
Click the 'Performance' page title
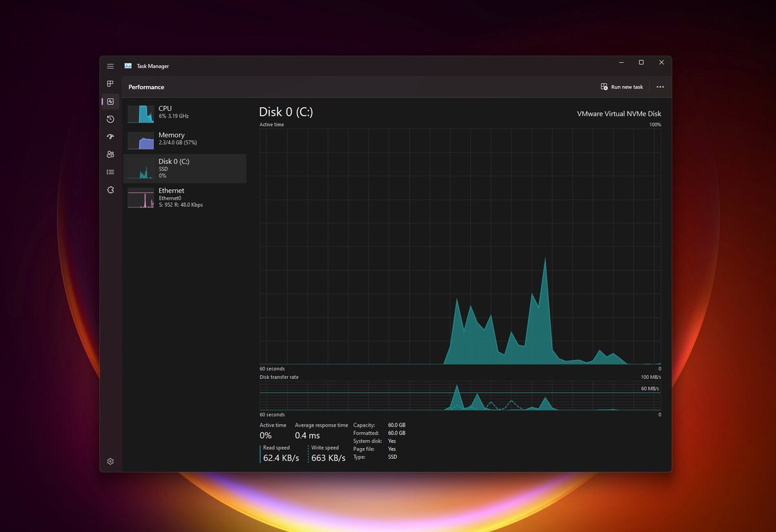click(x=146, y=87)
